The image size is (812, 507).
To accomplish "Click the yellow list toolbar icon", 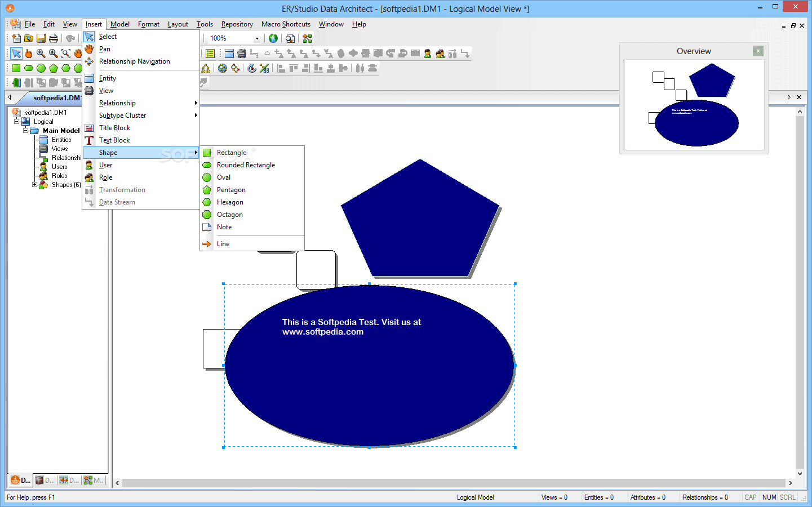I will tap(210, 54).
